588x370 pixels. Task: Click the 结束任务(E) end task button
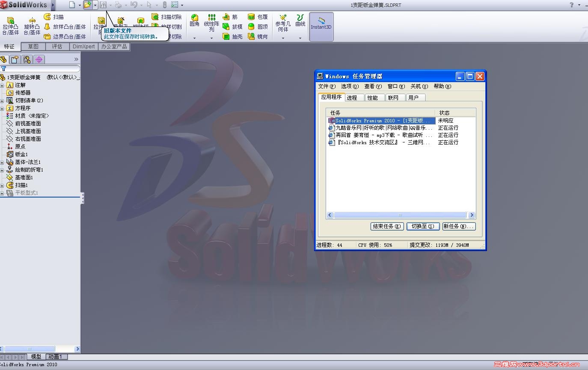tap(387, 226)
